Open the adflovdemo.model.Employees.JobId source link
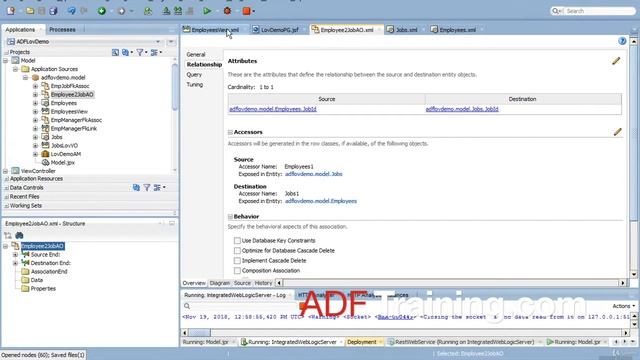The width and height of the screenshot is (640, 360). [x=273, y=109]
